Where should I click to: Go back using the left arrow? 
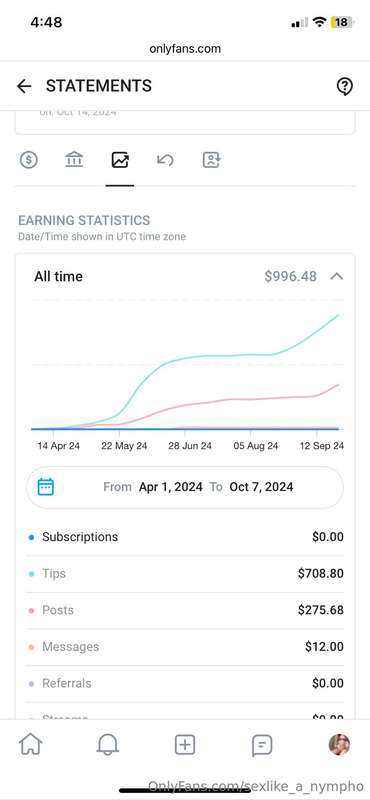click(24, 86)
